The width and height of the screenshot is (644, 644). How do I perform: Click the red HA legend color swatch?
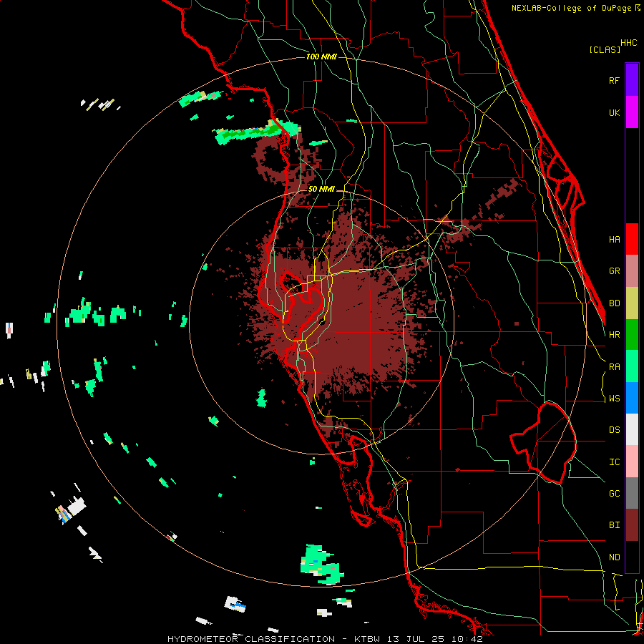coord(632,239)
